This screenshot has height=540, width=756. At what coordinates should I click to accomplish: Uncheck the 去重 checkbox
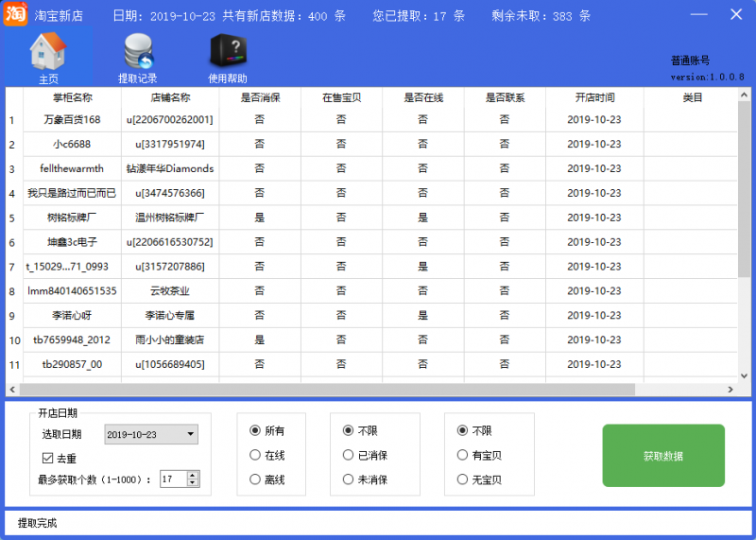point(48,458)
